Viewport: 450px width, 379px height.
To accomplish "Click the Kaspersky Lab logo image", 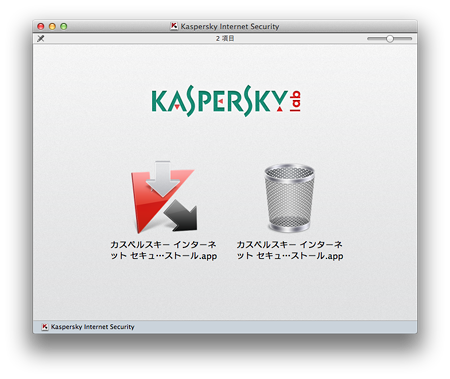I will 226,101.
